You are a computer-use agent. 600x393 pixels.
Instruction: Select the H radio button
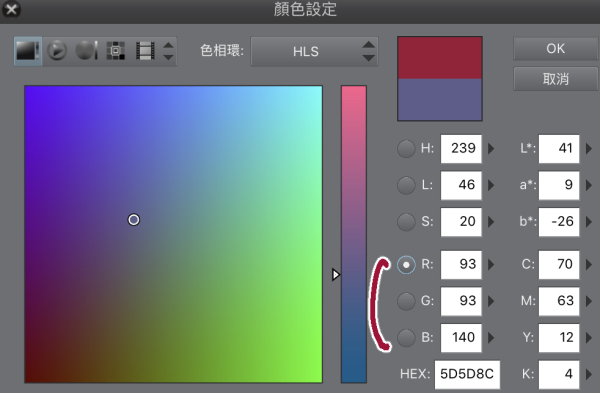click(x=406, y=148)
